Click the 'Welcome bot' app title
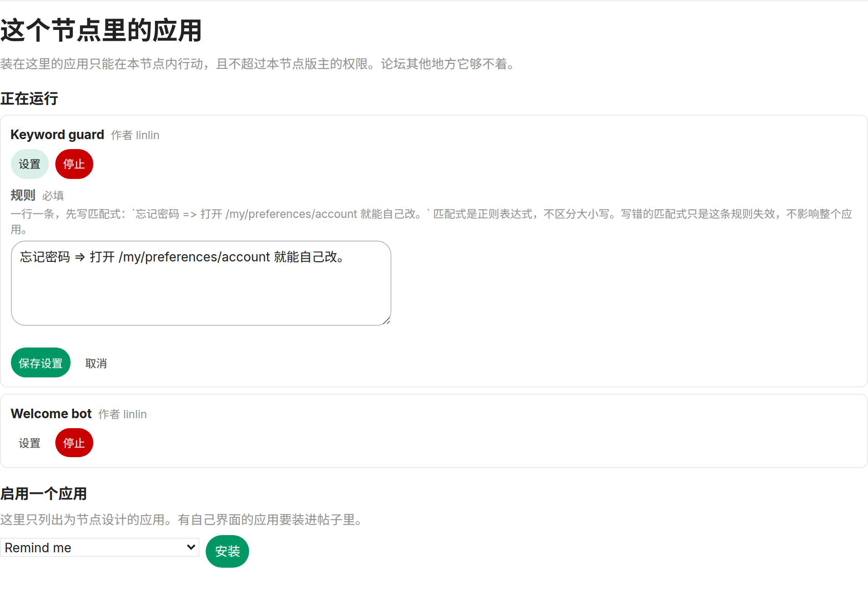The width and height of the screenshot is (868, 589). click(x=51, y=414)
